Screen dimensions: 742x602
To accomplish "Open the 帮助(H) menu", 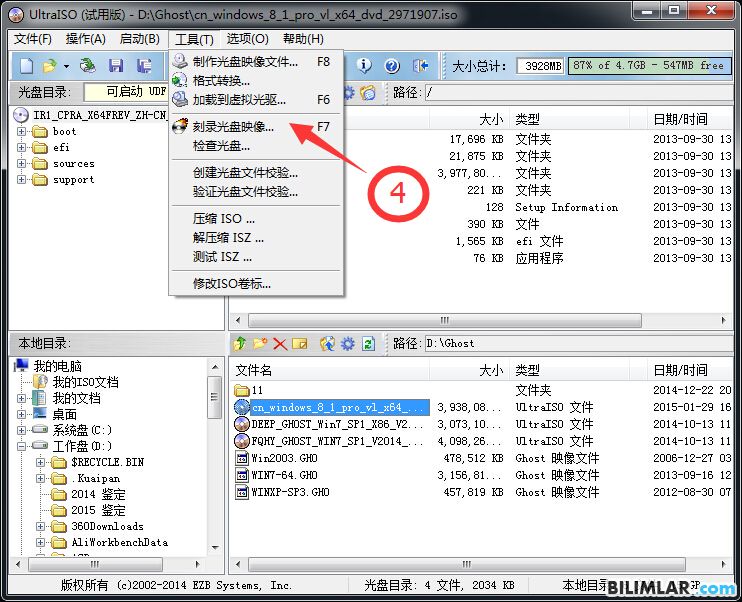I will (303, 39).
